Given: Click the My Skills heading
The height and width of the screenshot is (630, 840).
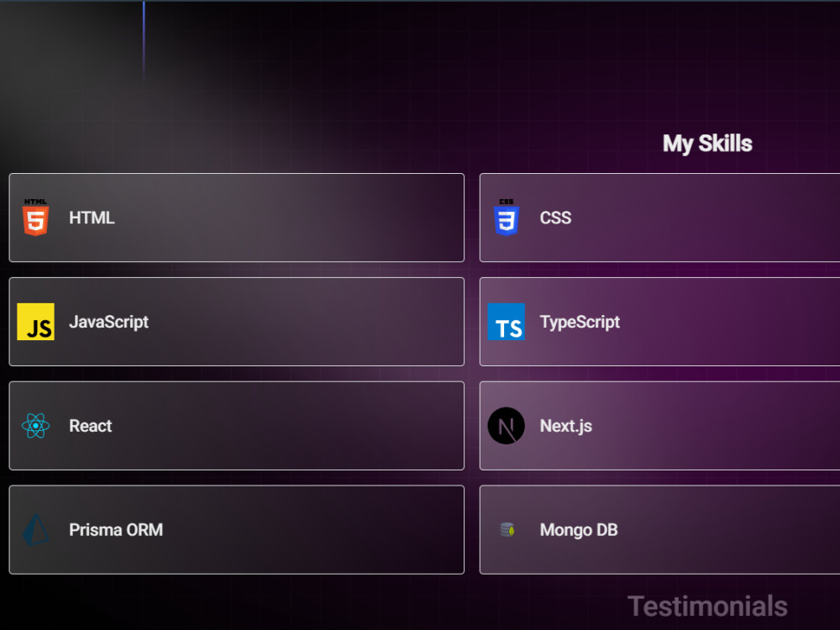Looking at the screenshot, I should [x=707, y=144].
